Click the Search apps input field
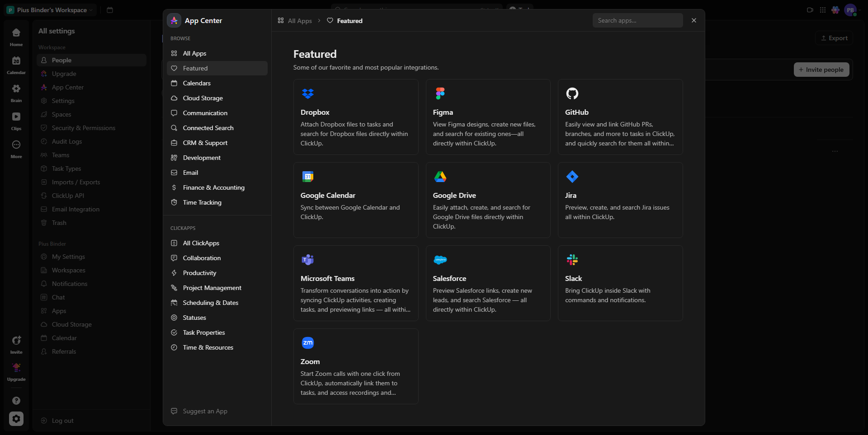The height and width of the screenshot is (435, 868). (637, 20)
